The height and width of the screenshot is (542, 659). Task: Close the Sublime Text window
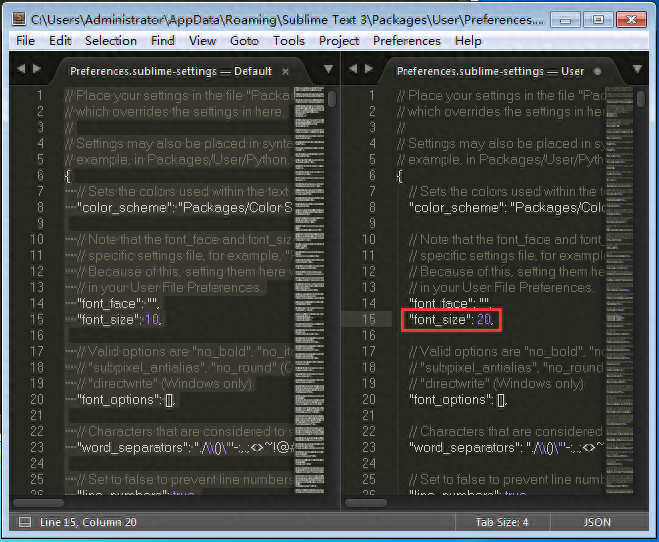pyautogui.click(x=631, y=20)
